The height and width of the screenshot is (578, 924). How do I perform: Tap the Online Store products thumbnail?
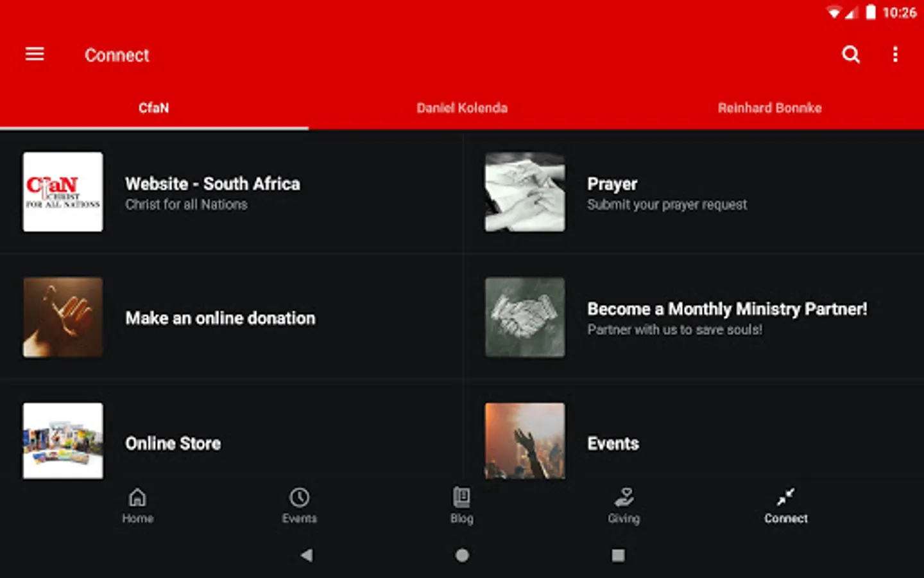[63, 441]
